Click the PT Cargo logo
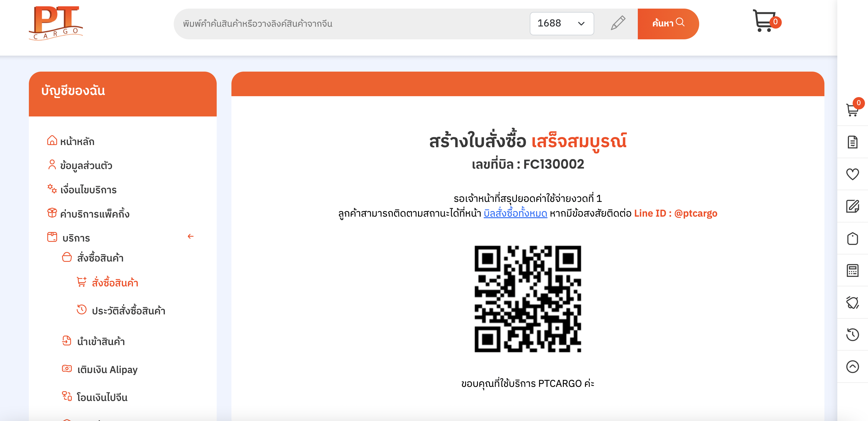 (56, 23)
